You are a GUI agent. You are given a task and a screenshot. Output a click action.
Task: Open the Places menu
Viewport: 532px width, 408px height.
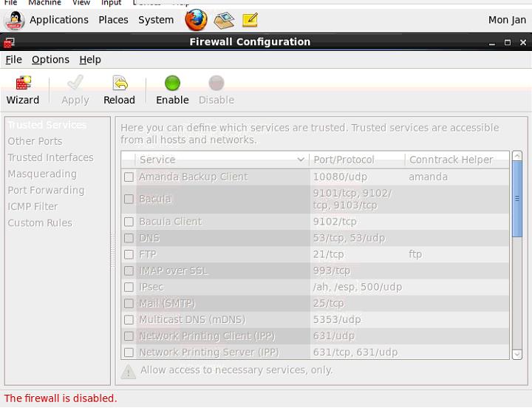(x=113, y=20)
